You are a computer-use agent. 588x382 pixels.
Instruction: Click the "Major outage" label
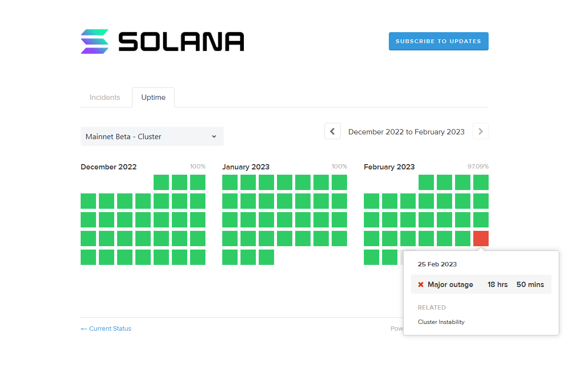(450, 285)
